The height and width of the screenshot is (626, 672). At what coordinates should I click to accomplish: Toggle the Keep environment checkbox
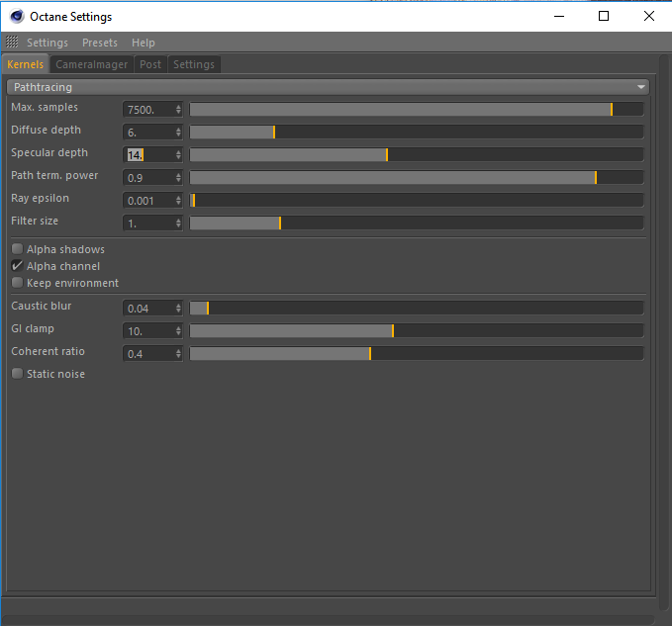click(x=17, y=283)
